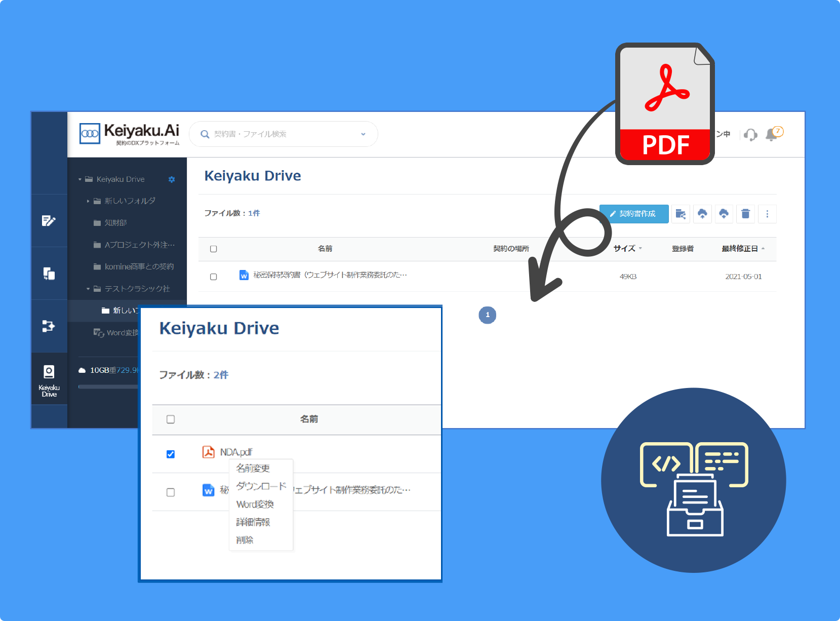Click the share folder toolbar icon
The height and width of the screenshot is (621, 840).
tap(681, 214)
